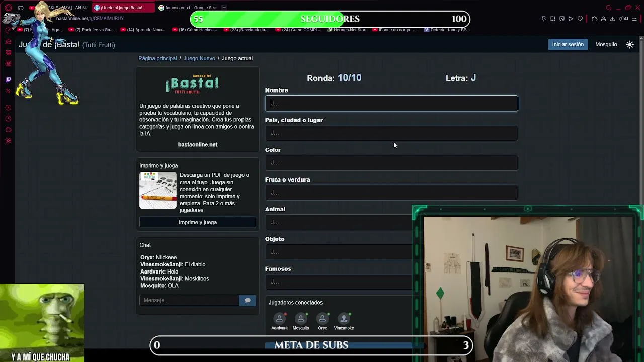Click the send flow arrow icon

point(571,19)
